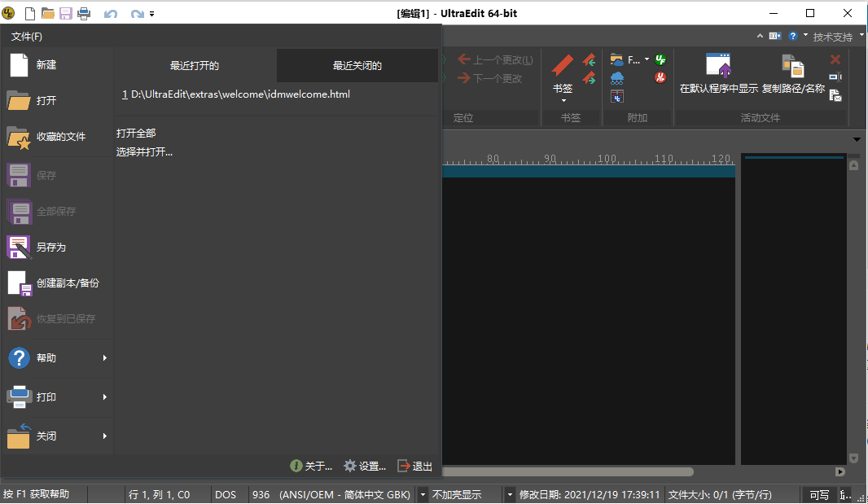
Task: Click the redo arrow in the title bar
Action: point(137,14)
